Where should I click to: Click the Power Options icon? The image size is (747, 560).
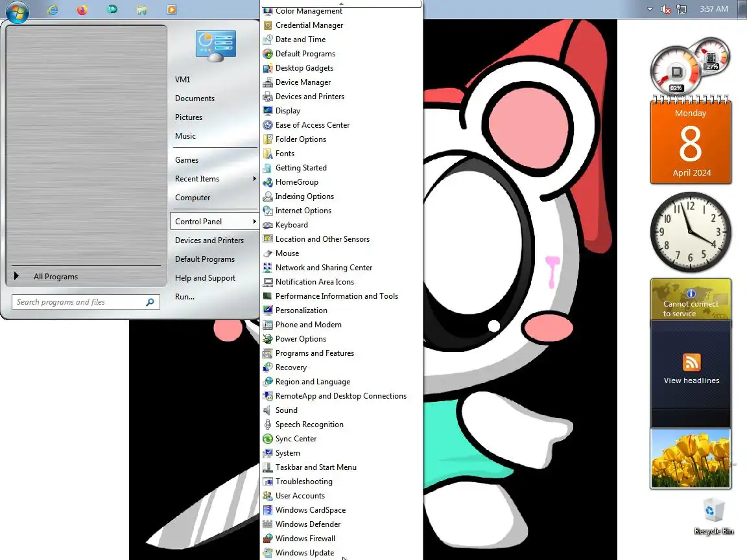pos(268,339)
